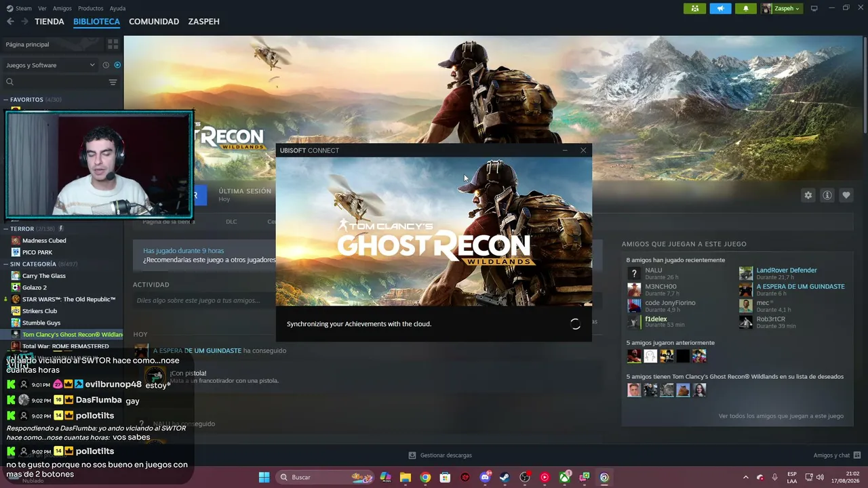This screenshot has width=868, height=488.
Task: Select STAR WARS: The Old Republic
Action: coord(68,300)
